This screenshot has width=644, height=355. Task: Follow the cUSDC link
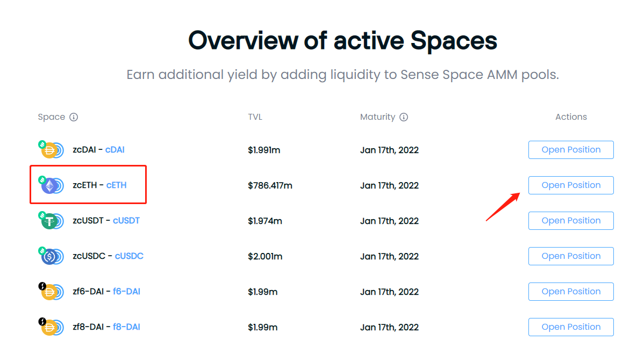pos(129,256)
